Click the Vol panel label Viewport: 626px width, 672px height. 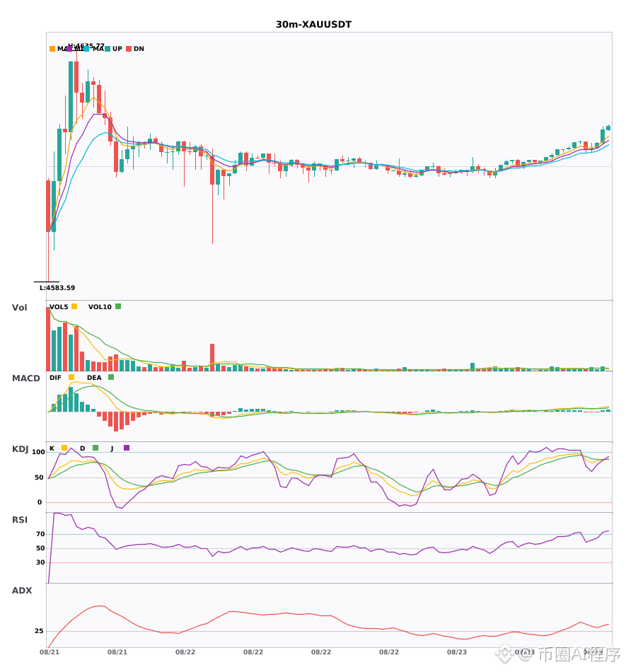tap(19, 308)
